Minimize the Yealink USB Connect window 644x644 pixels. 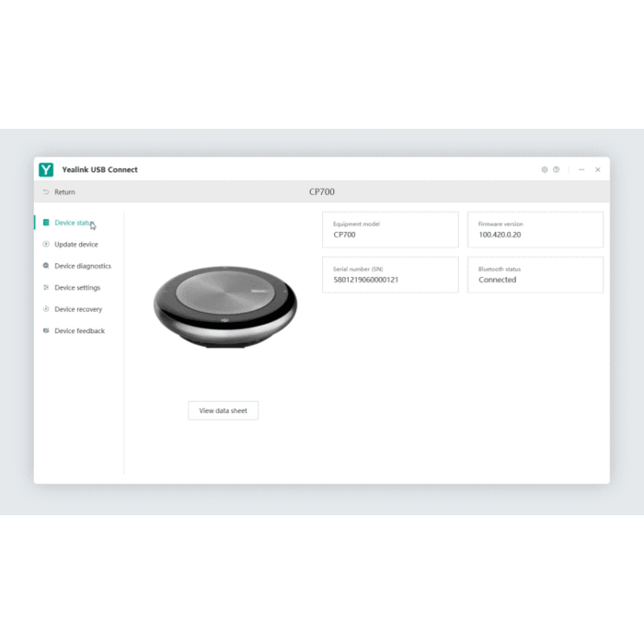(x=581, y=169)
